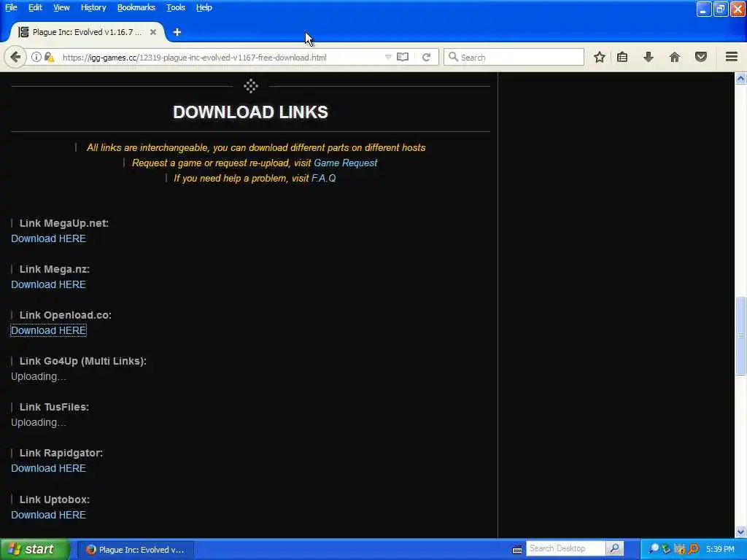The image size is (747, 560).
Task: Click the vertical scrollbar thumb
Action: tap(741, 335)
